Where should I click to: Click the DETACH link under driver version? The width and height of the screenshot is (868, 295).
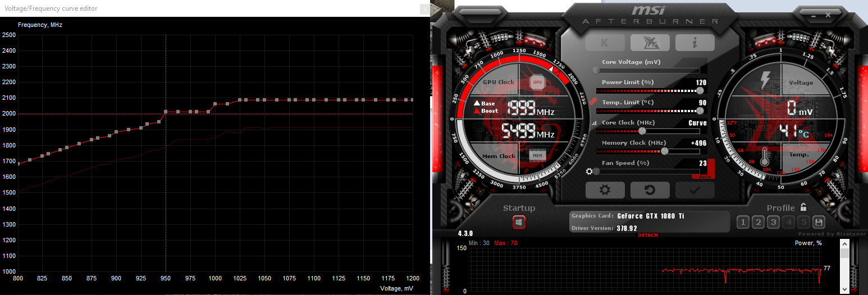647,235
